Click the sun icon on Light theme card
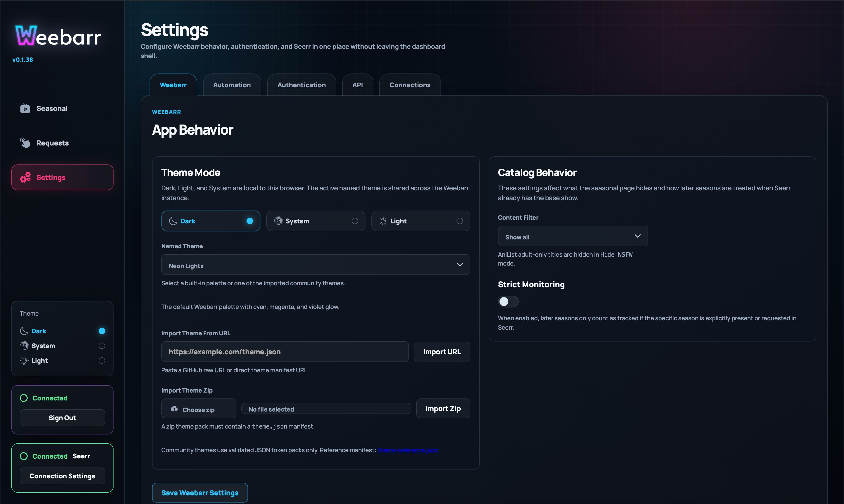This screenshot has height=504, width=844. point(383,221)
